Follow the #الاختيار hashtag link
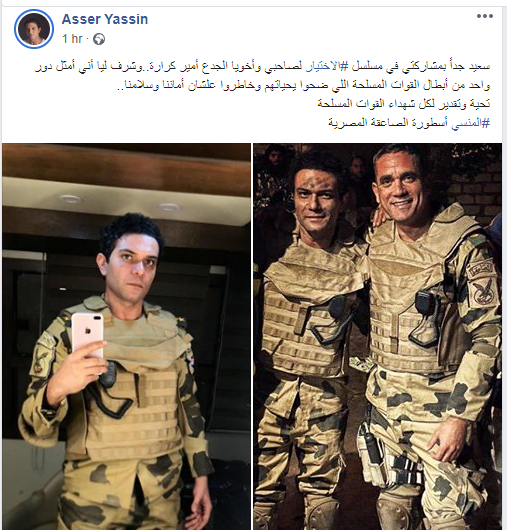Screen dimensions: 507x530 (x=325, y=67)
